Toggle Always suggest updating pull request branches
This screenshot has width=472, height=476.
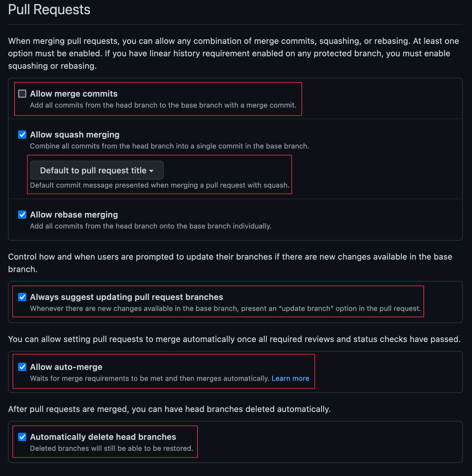pyautogui.click(x=22, y=297)
